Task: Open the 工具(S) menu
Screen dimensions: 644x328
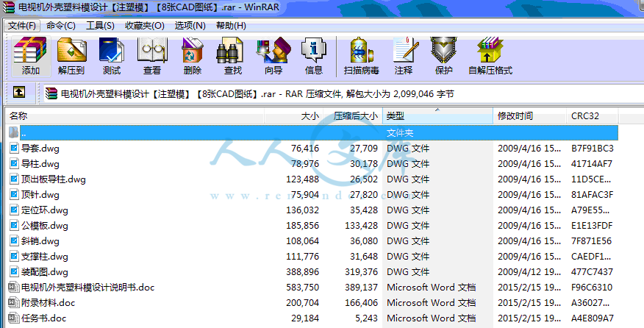Action: (x=100, y=26)
